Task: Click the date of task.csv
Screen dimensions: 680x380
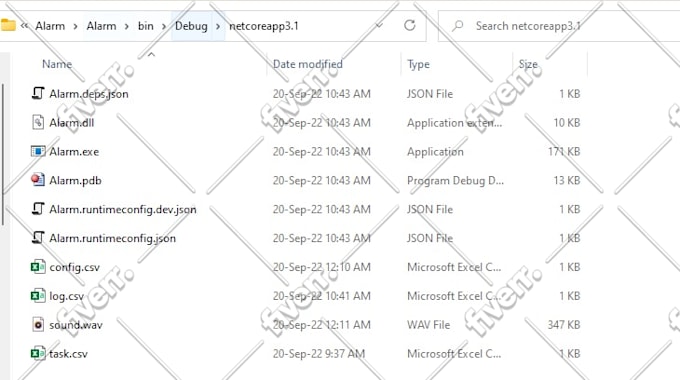Action: click(x=319, y=354)
